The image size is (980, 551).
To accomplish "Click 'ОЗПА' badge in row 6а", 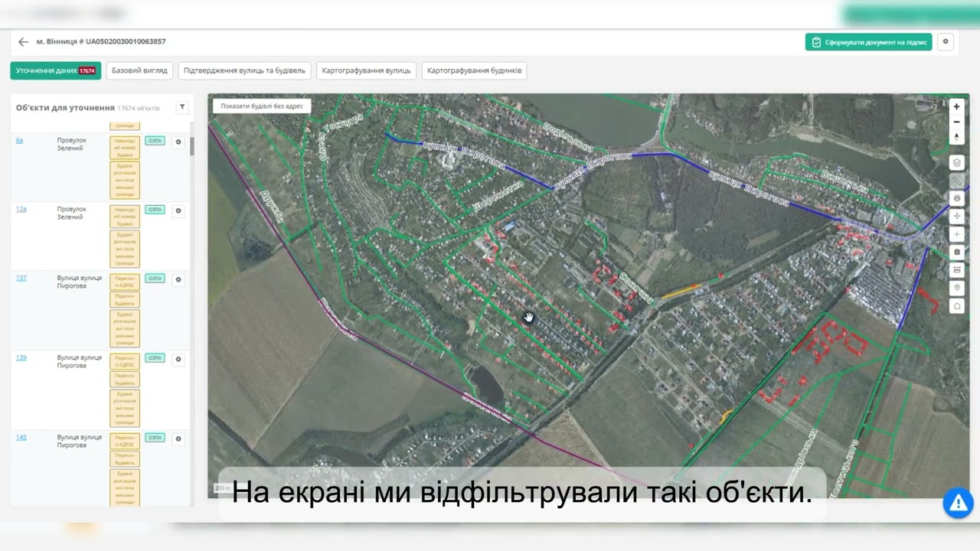I will point(155,141).
